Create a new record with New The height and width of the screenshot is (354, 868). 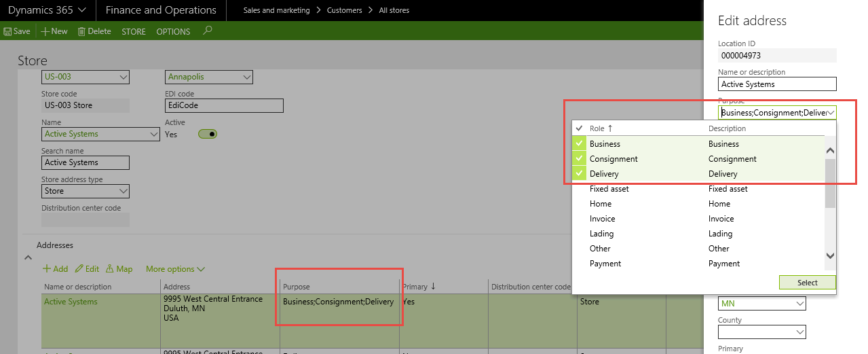tap(54, 31)
